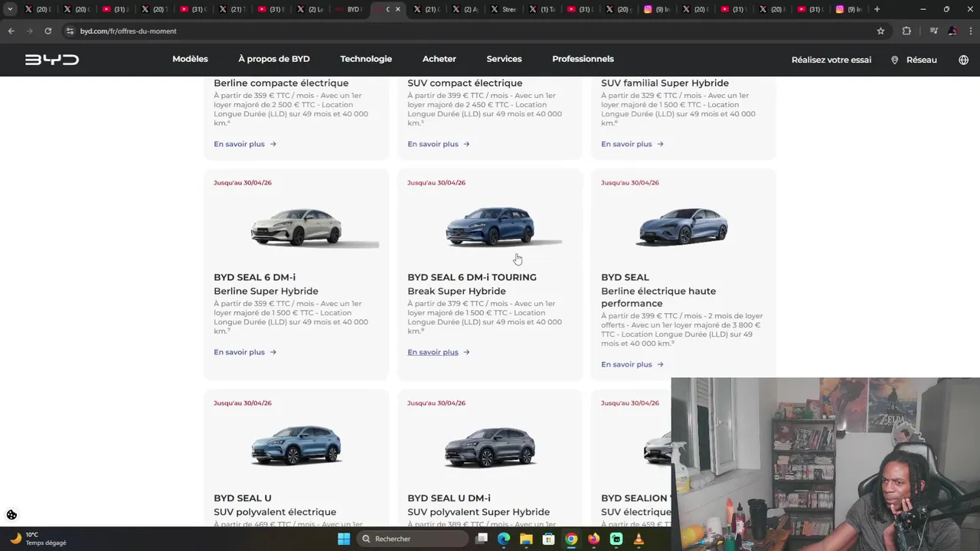Viewport: 980px width, 551px height.
Task: View site information icon in address bar
Action: 70,31
